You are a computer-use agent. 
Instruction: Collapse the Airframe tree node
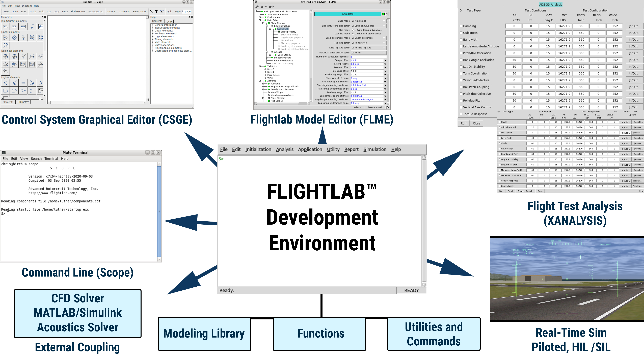click(x=260, y=81)
